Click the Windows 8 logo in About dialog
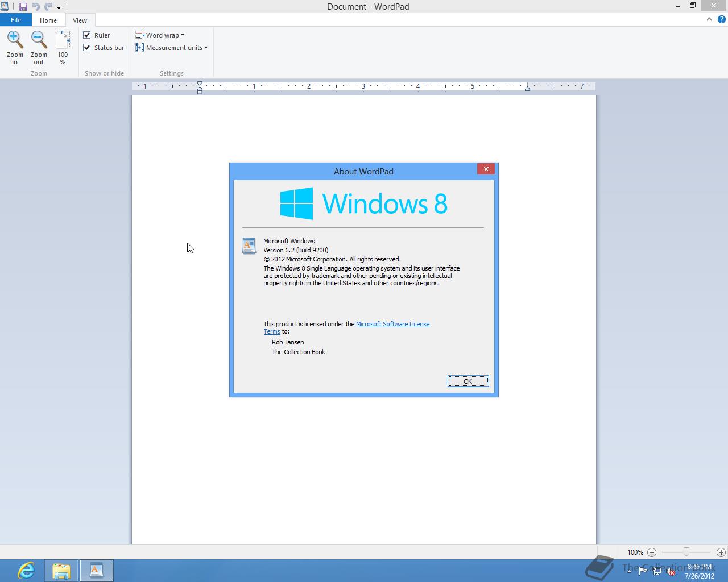Viewport: 728px width, 582px height. [x=364, y=203]
